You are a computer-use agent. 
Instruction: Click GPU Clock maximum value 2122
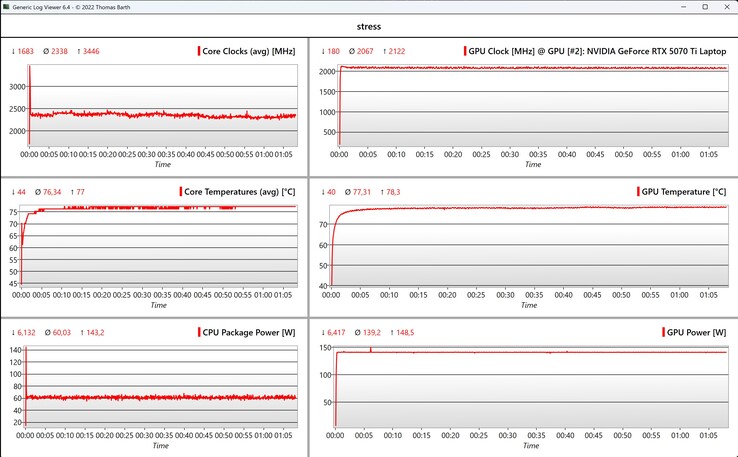(x=397, y=51)
